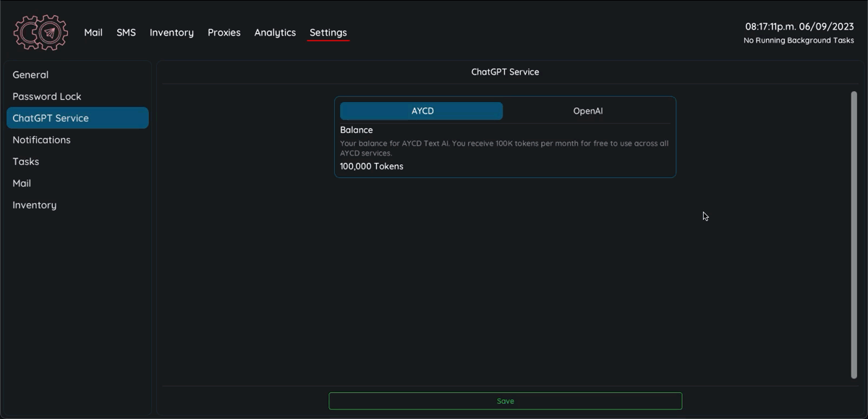Open the Mail page in top navigation

point(93,33)
